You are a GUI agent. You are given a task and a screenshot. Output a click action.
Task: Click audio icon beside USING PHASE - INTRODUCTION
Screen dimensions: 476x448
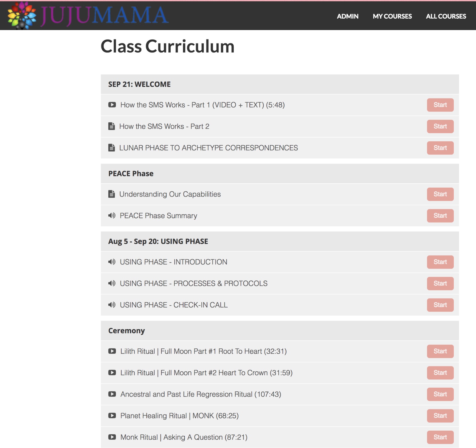tap(112, 262)
